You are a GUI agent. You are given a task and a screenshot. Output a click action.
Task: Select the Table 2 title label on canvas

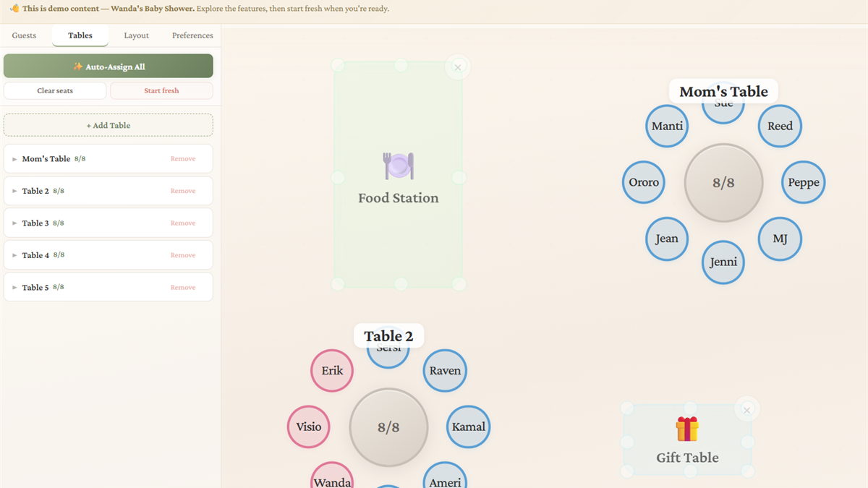(x=388, y=336)
